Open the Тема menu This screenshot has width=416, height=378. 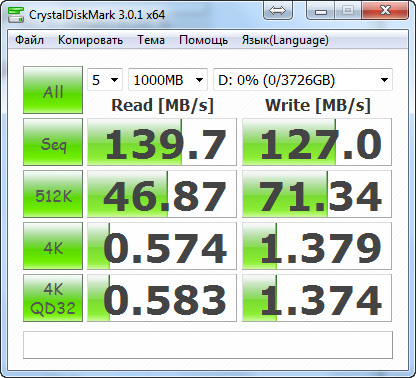pos(151,40)
